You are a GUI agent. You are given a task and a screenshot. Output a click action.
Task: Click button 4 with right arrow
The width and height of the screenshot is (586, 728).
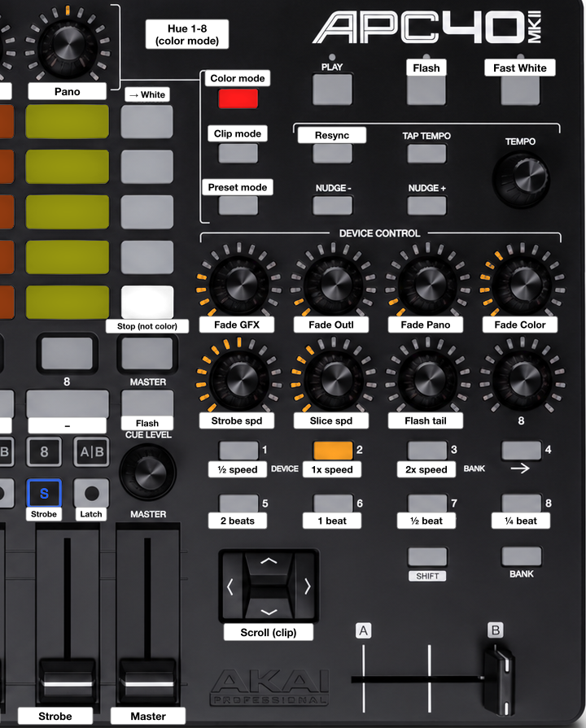[522, 451]
